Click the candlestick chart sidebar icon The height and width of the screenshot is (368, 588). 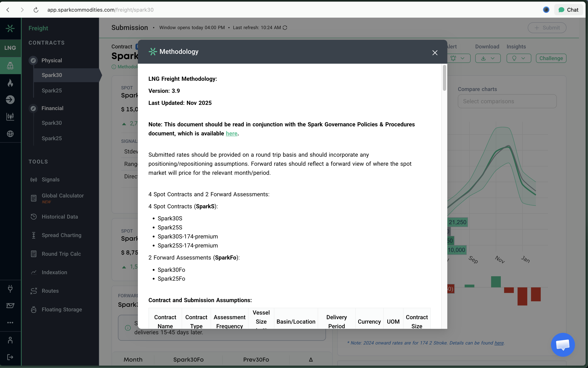click(10, 116)
